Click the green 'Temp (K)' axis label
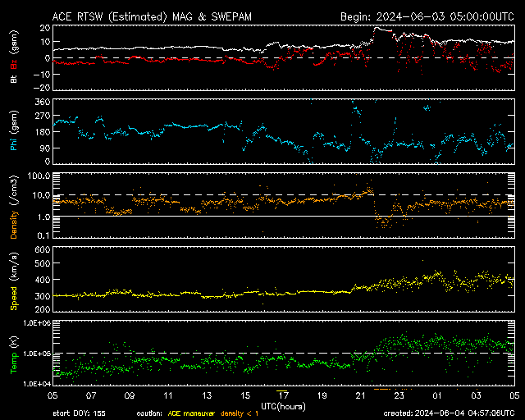 [x=14, y=354]
